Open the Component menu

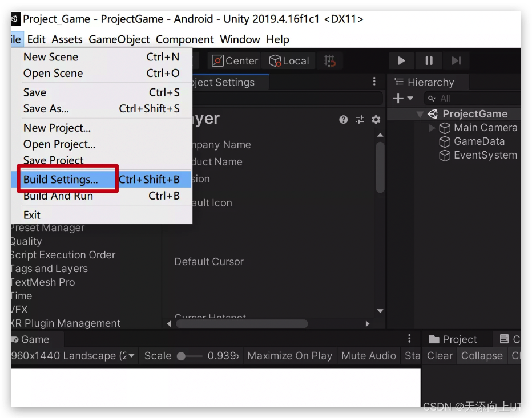[x=184, y=39]
